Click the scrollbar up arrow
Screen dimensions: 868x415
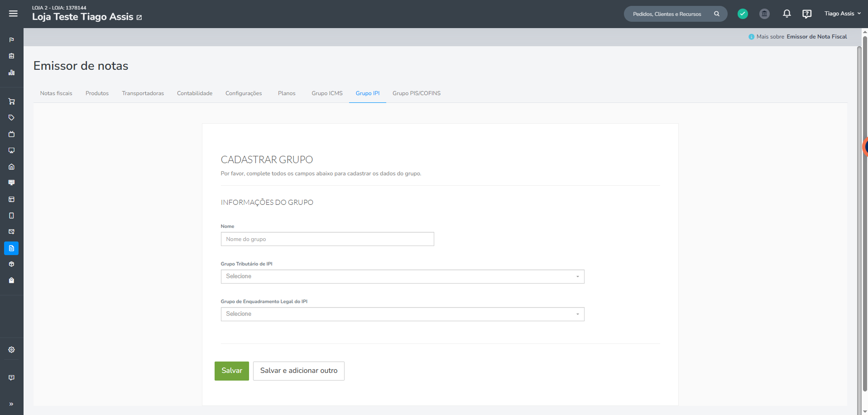point(864,32)
